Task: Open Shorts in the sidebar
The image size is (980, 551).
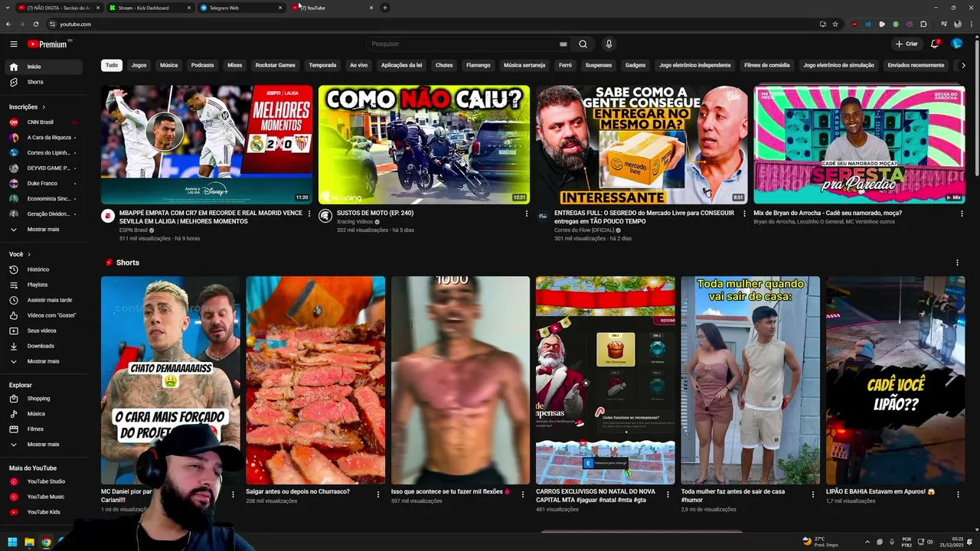Action: (x=44, y=82)
